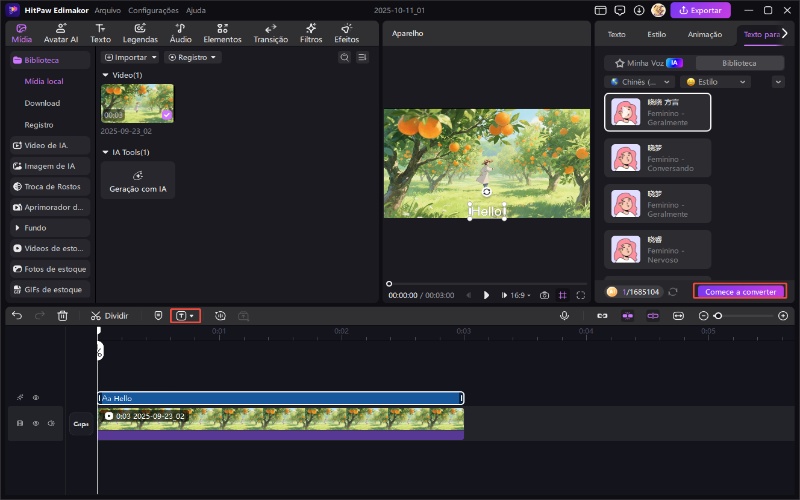The width and height of the screenshot is (800, 500).
Task: Delete selected clip with trash icon
Action: (62, 315)
